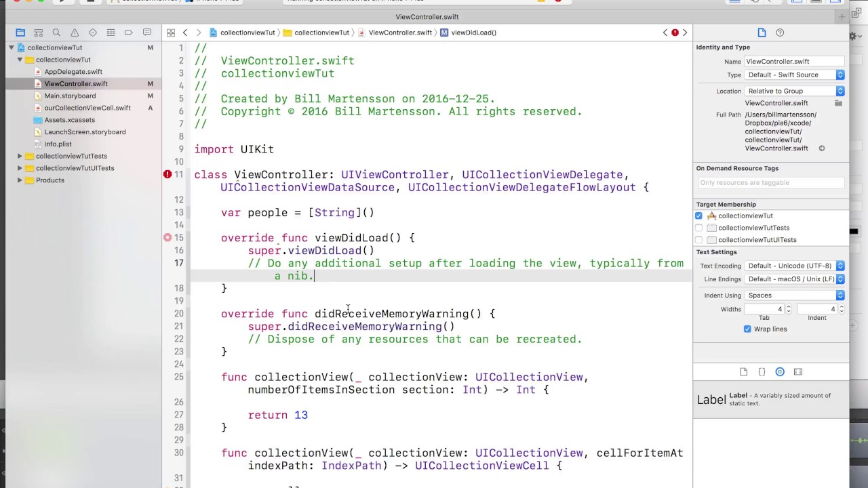Click collectionviewTut project in jump bar

tap(243, 33)
